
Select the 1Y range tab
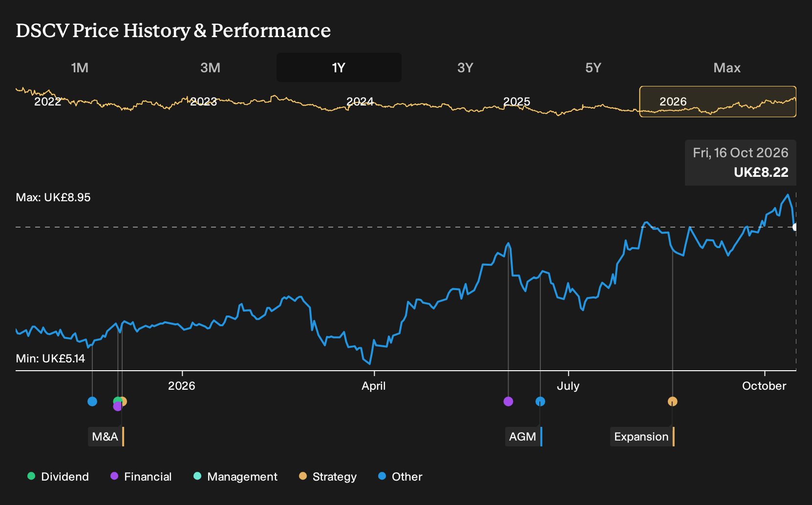(x=339, y=67)
